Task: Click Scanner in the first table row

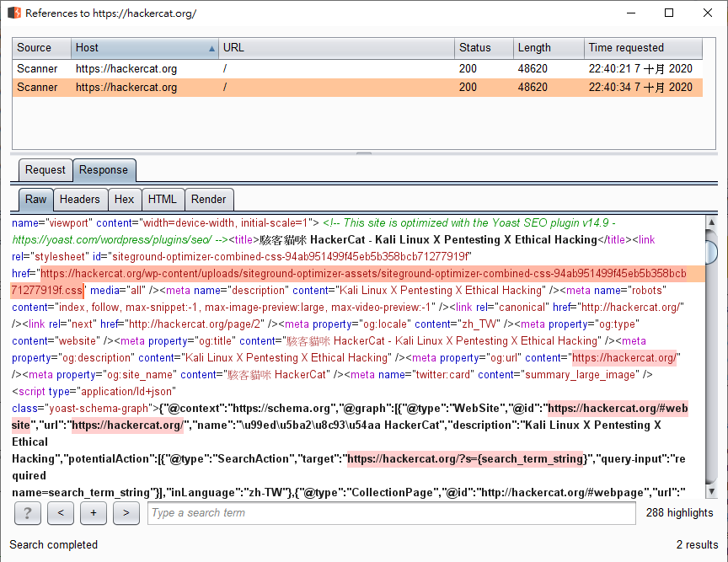Action: [37, 69]
